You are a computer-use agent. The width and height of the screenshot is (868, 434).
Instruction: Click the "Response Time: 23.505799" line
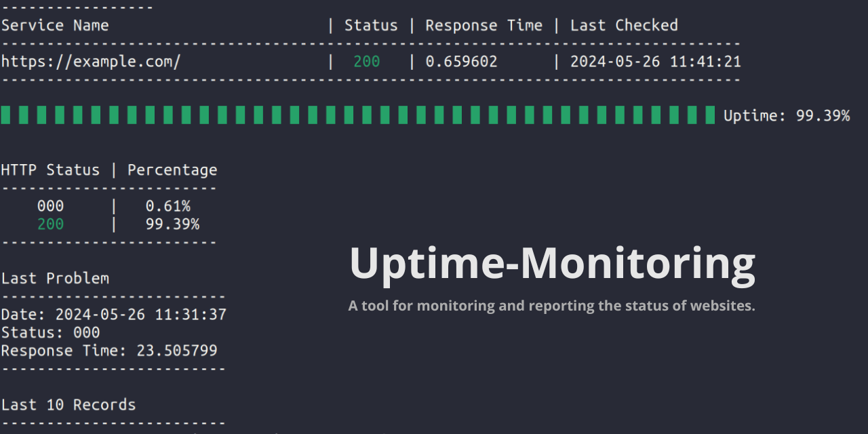point(109,351)
